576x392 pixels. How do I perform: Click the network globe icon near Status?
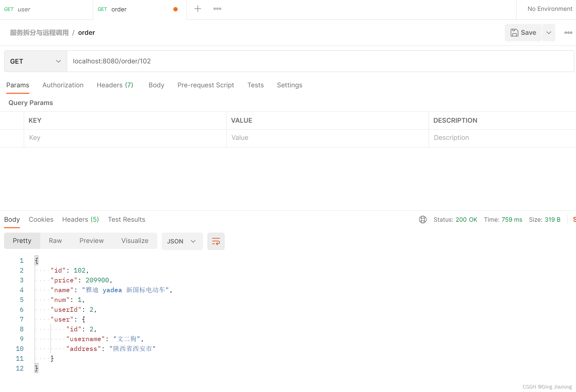pos(423,220)
